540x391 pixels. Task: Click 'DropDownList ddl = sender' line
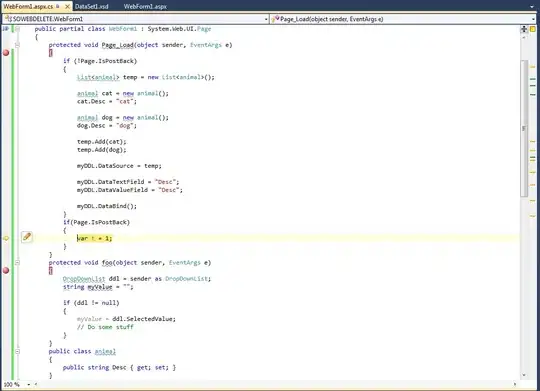click(x=137, y=278)
